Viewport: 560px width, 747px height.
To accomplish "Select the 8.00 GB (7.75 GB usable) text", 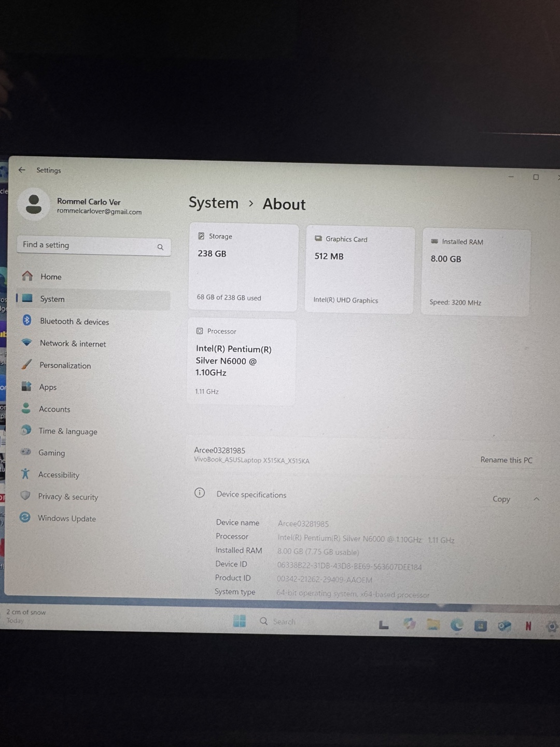I will 318,552.
